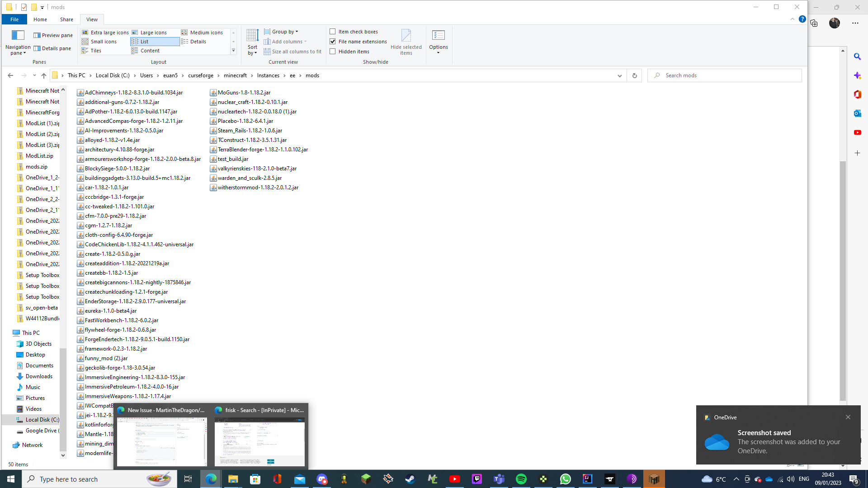Click the Preview pane button
The width and height of the screenshot is (868, 488).
click(x=53, y=35)
